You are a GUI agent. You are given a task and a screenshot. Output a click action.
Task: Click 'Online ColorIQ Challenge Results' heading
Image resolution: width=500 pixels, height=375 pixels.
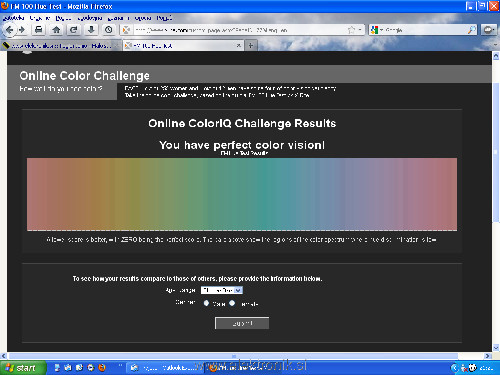(242, 123)
